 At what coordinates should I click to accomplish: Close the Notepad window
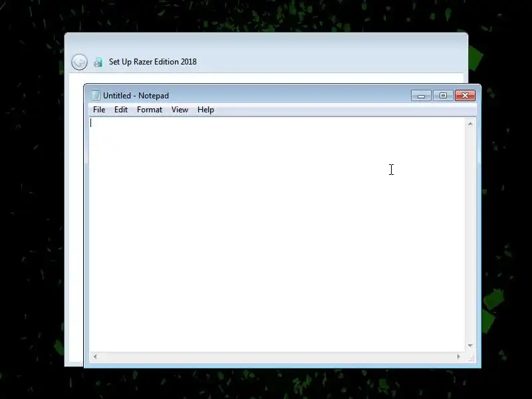click(465, 96)
